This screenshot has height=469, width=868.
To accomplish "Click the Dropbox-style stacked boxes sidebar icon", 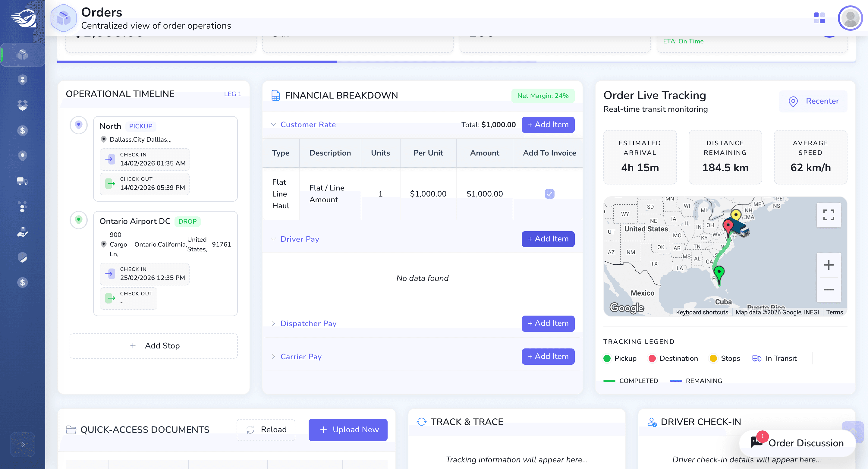I will [22, 105].
